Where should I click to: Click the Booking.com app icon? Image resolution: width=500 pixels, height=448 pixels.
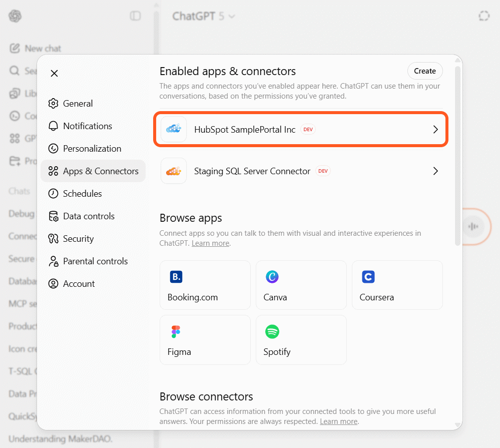[x=176, y=277]
